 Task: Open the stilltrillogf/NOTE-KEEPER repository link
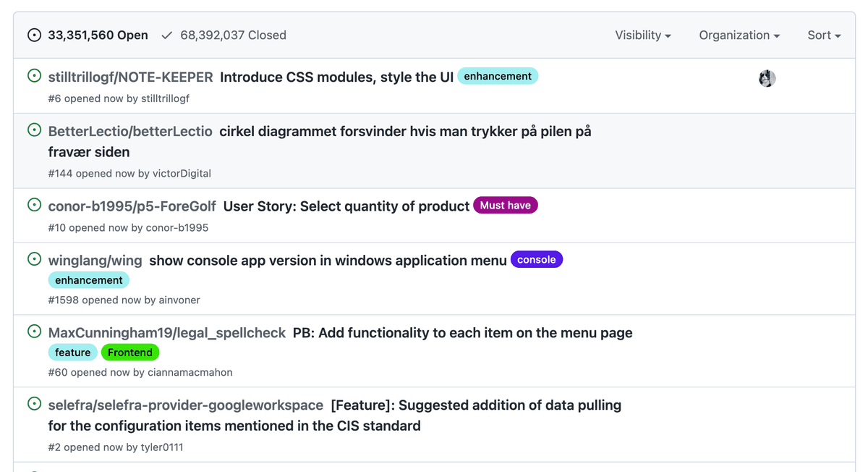[131, 77]
